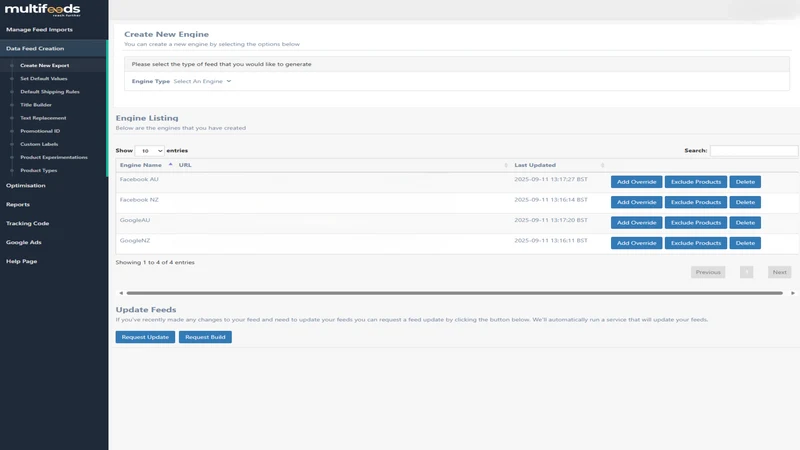Click the Last Updated sort icon
The image size is (800, 450).
[x=603, y=165]
